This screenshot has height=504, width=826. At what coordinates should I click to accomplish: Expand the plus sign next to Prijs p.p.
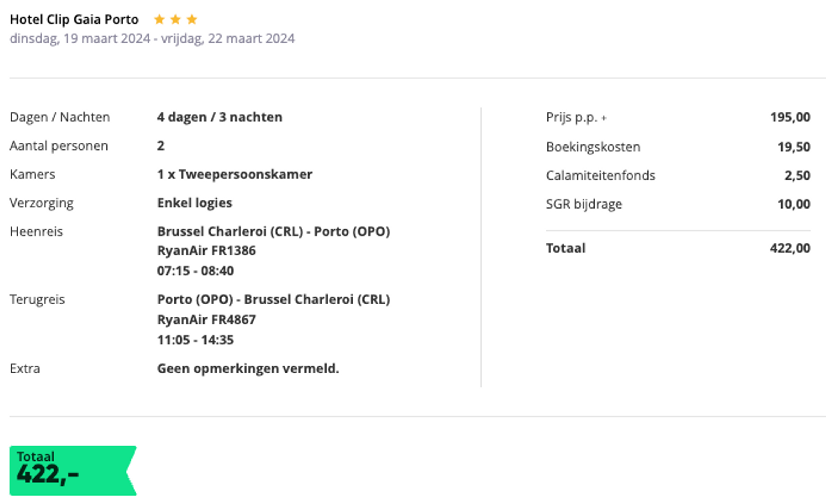(x=604, y=118)
